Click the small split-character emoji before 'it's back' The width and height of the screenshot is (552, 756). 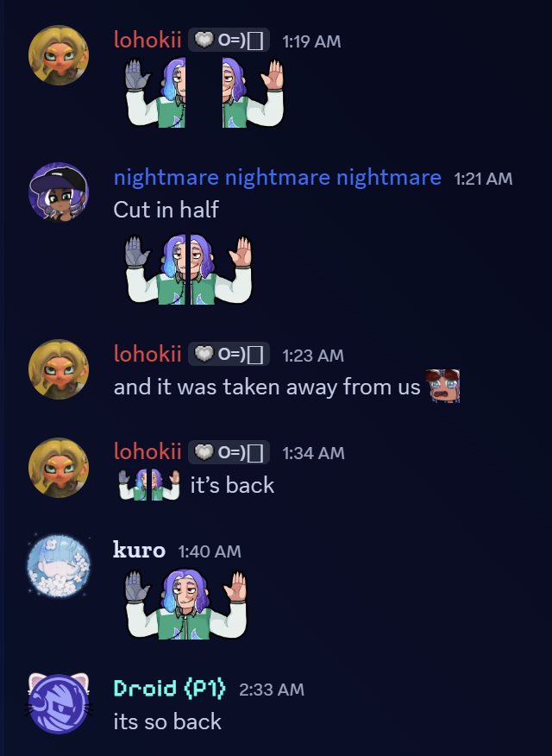(x=149, y=484)
